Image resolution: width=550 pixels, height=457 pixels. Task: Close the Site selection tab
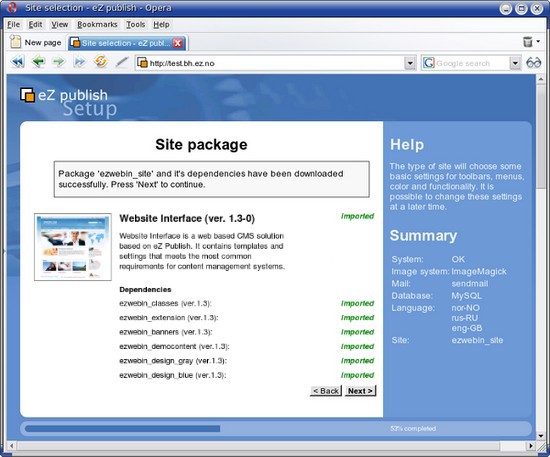178,43
